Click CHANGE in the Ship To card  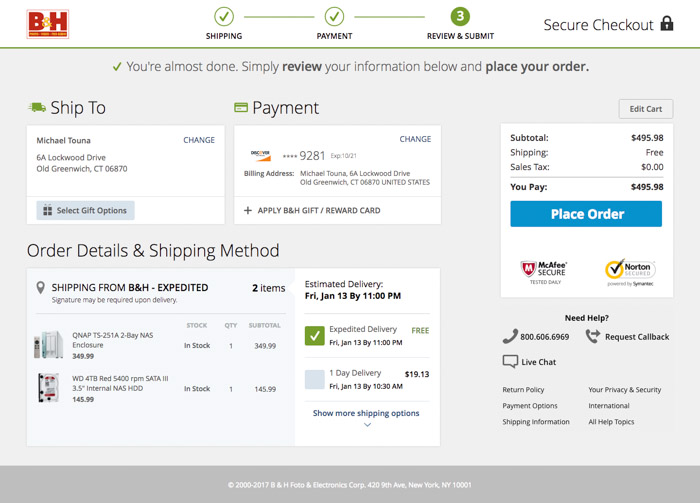pos(199,140)
